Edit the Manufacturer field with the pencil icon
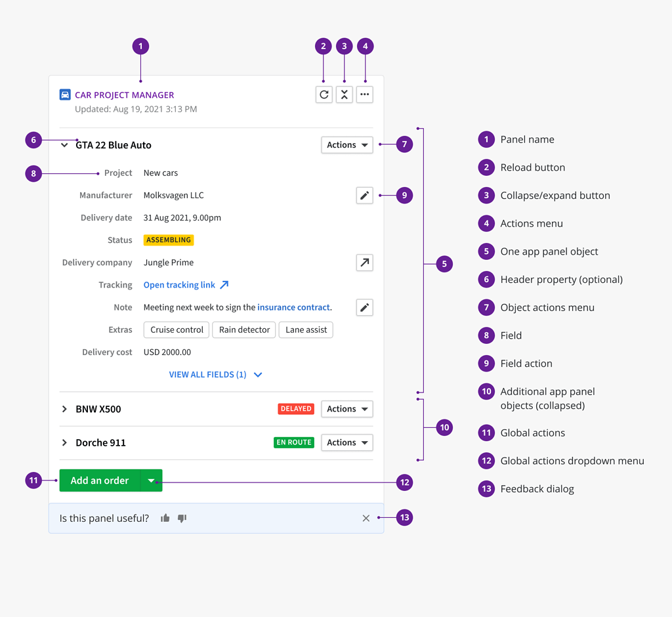 [x=364, y=195]
